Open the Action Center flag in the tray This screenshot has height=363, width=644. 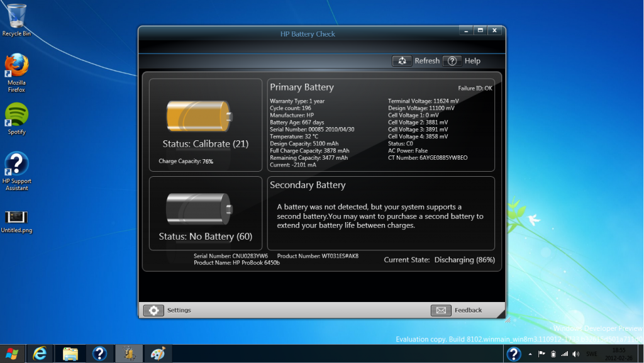(542, 354)
